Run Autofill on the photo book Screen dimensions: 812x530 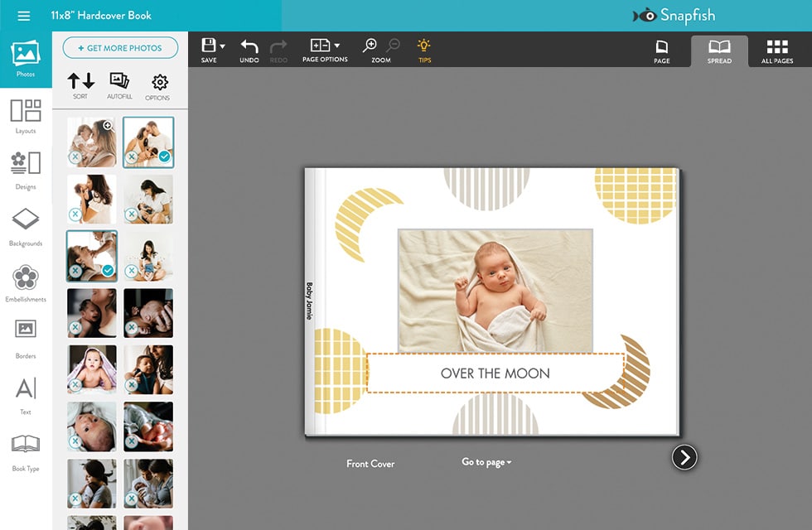pos(118,86)
